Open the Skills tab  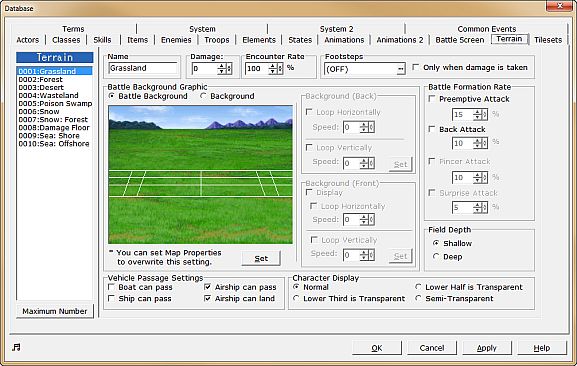[x=102, y=40]
